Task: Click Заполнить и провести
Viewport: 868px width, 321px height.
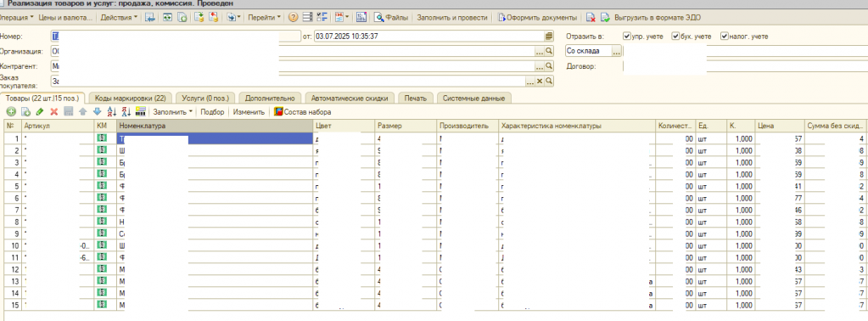Action: coord(451,17)
